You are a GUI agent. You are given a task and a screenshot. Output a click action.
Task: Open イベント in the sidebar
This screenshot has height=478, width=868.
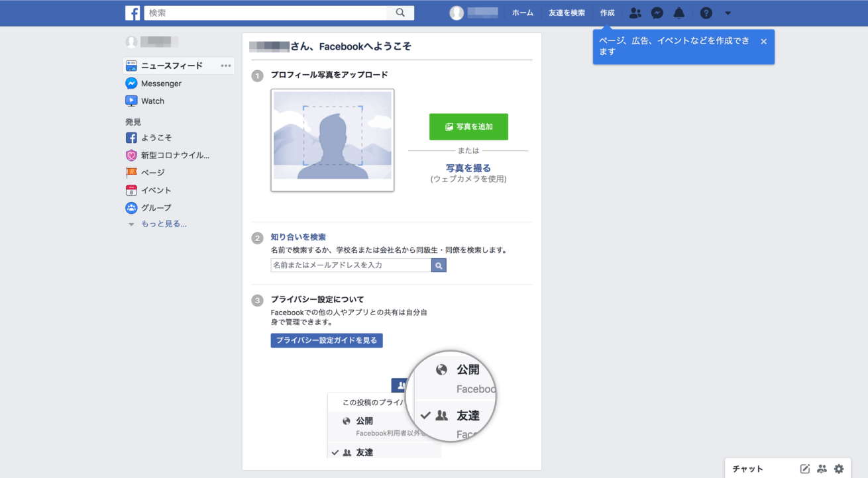[156, 191]
